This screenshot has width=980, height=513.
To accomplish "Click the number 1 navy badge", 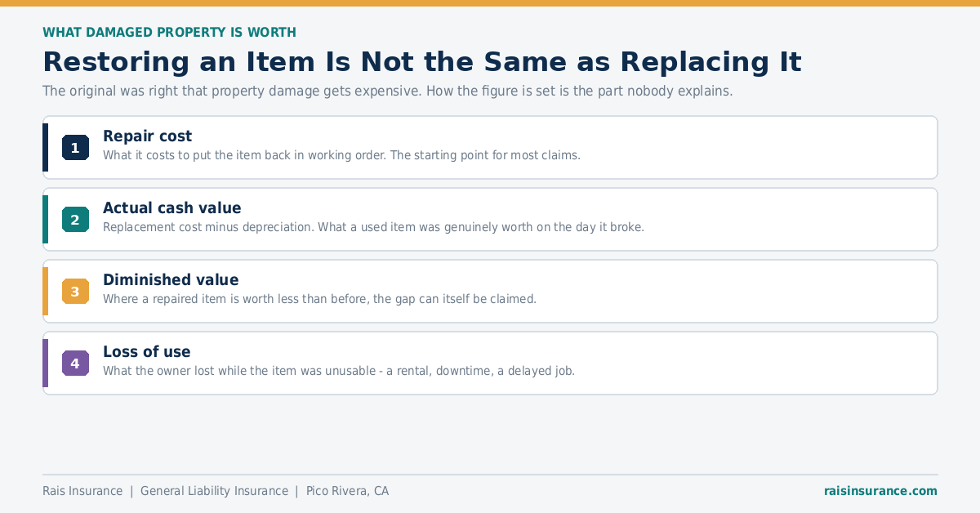I will click(x=75, y=148).
